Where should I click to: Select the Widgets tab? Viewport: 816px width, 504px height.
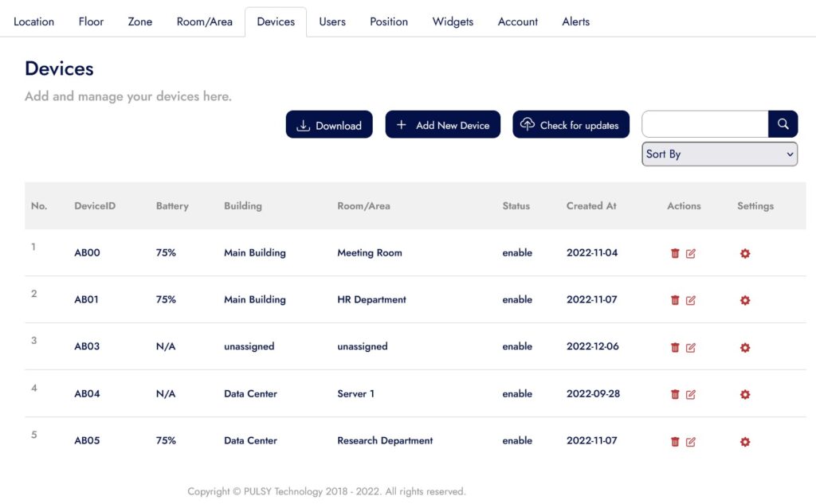tap(453, 21)
